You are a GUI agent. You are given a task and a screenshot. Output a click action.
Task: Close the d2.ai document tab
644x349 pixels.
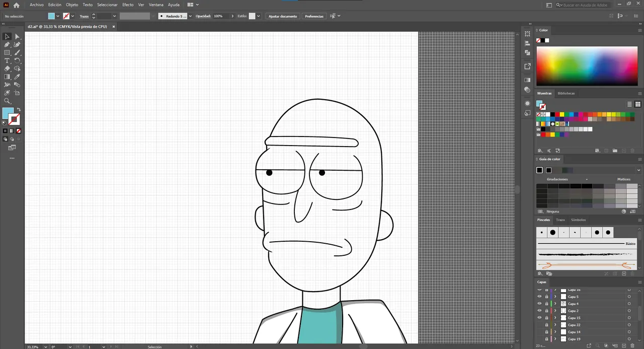pos(114,26)
